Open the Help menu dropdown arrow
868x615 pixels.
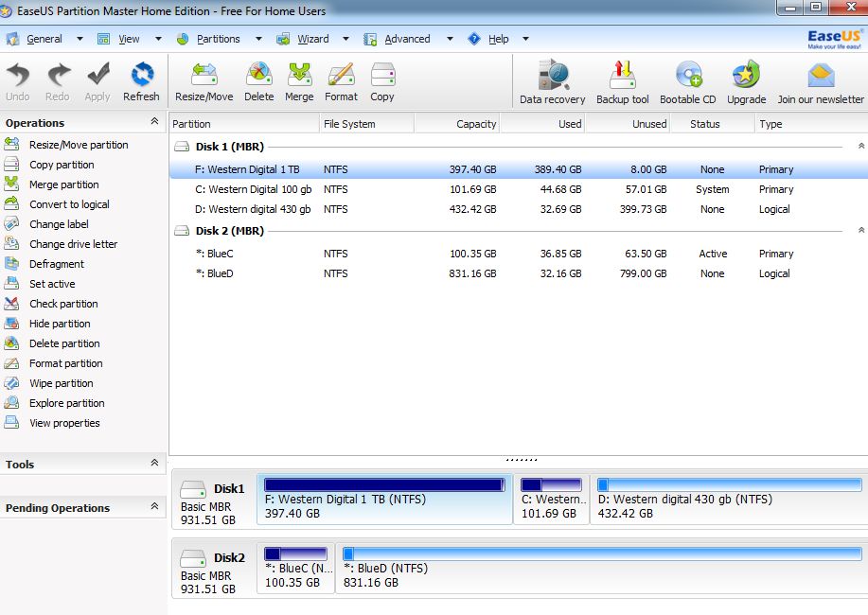click(x=526, y=40)
